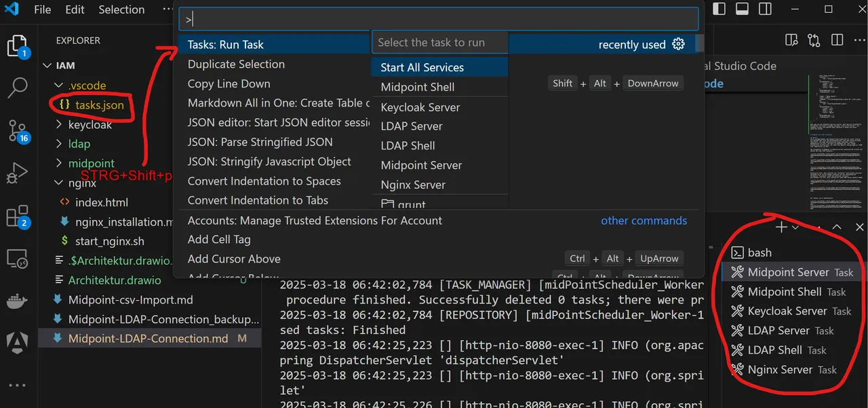Select the 'Duplicate Selection' command
Image resolution: width=868 pixels, height=408 pixels.
236,64
